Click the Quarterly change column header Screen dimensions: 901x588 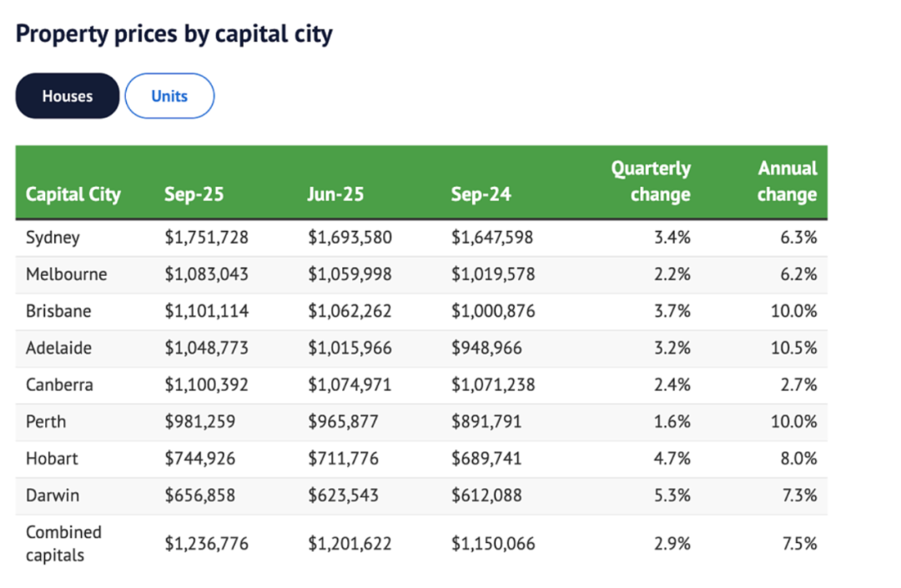[x=651, y=182]
